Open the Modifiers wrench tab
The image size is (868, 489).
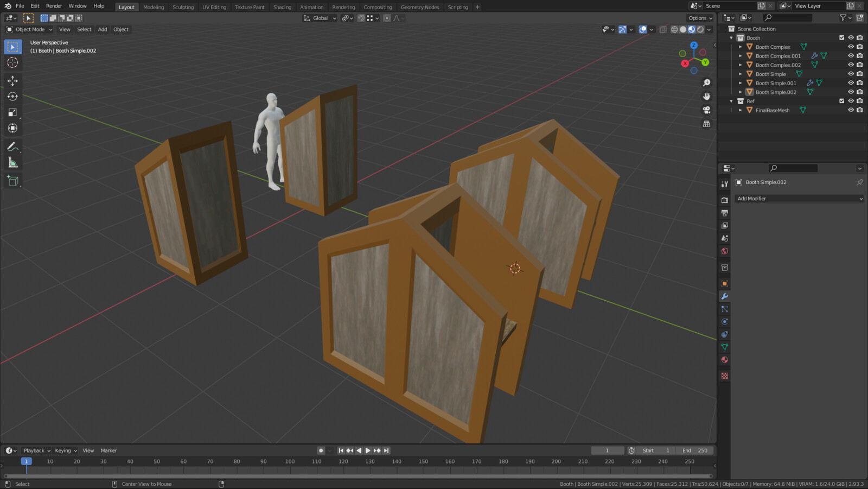pyautogui.click(x=725, y=296)
